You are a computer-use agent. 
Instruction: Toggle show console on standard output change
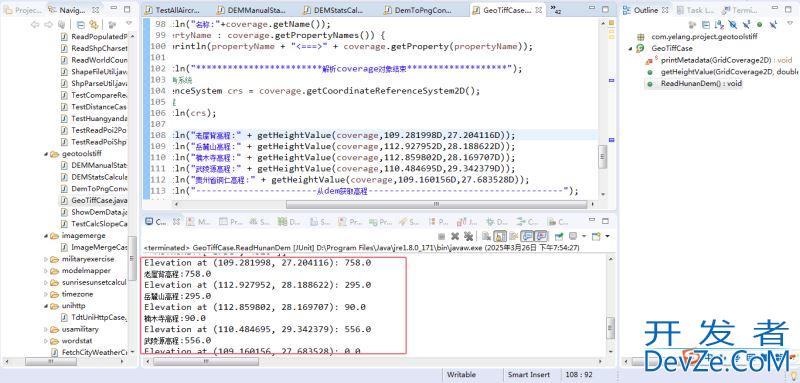point(527,236)
